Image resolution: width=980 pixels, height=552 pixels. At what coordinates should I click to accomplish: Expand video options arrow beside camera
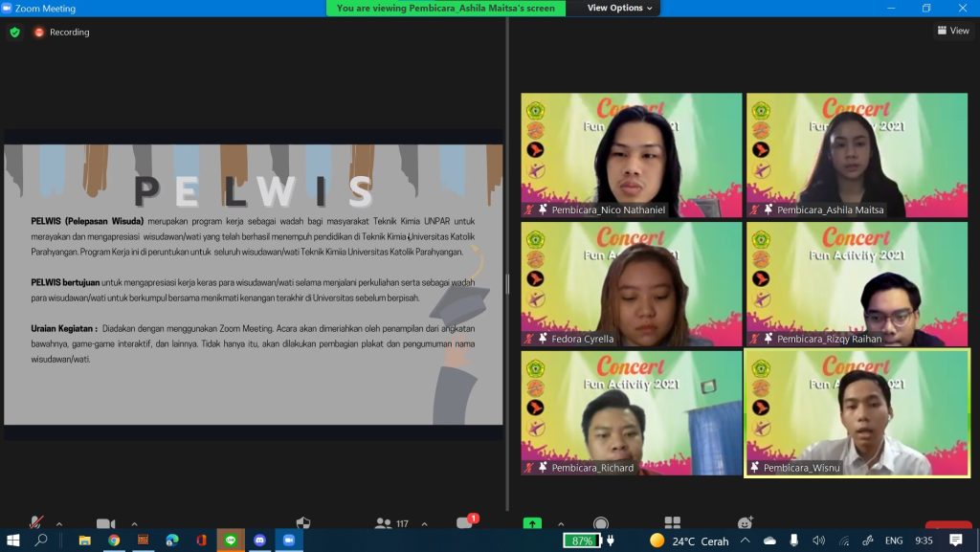click(x=134, y=523)
